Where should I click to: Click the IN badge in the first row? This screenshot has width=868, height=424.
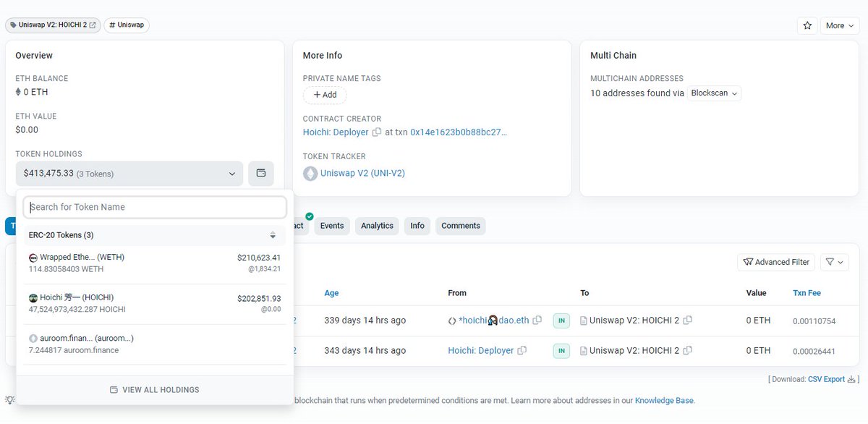(561, 321)
